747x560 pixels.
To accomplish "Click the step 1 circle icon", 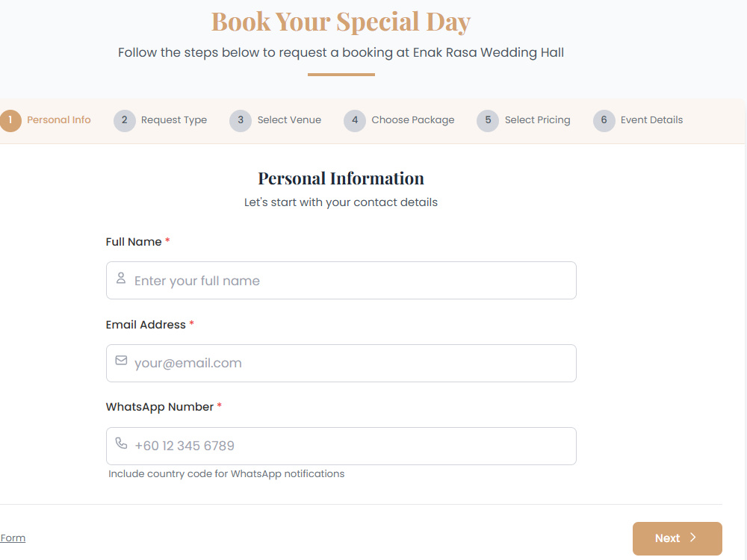I will click(10, 120).
